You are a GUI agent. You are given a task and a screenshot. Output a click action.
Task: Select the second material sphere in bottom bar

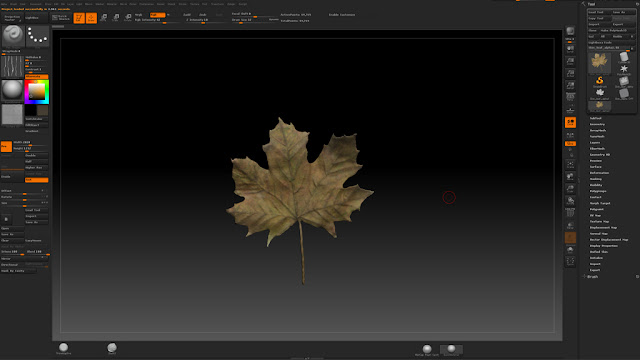click(451, 349)
